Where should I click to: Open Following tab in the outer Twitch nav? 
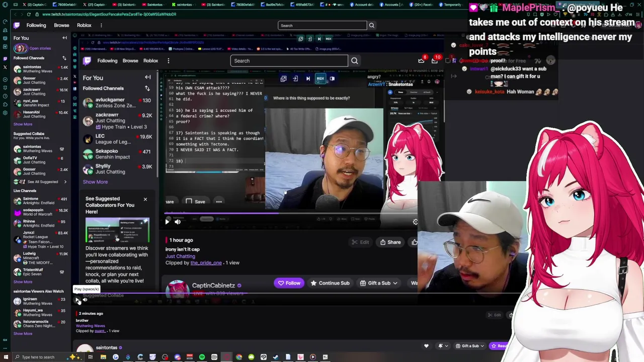(36, 25)
